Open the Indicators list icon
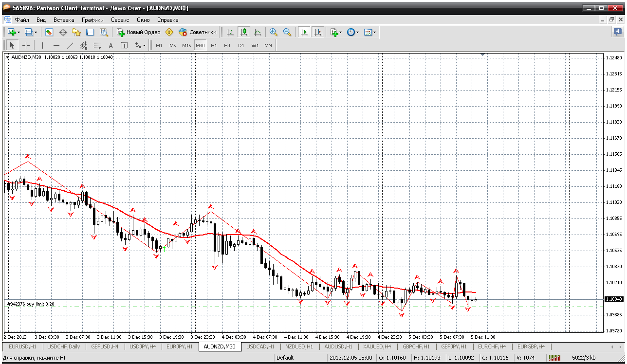 tap(334, 32)
